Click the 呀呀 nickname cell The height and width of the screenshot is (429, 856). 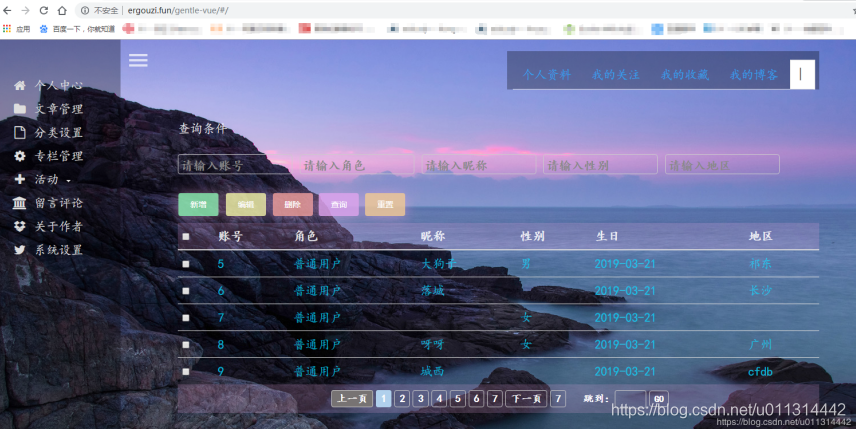click(432, 344)
